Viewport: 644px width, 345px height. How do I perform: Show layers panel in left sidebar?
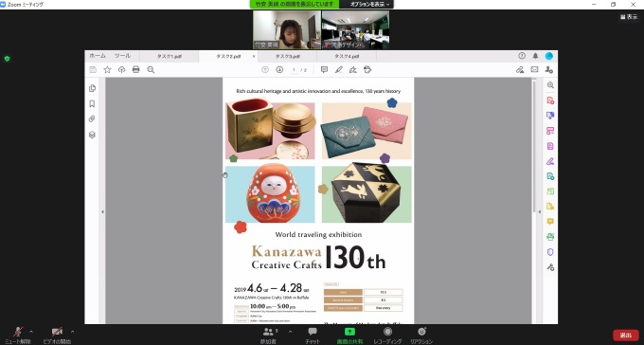(x=92, y=135)
